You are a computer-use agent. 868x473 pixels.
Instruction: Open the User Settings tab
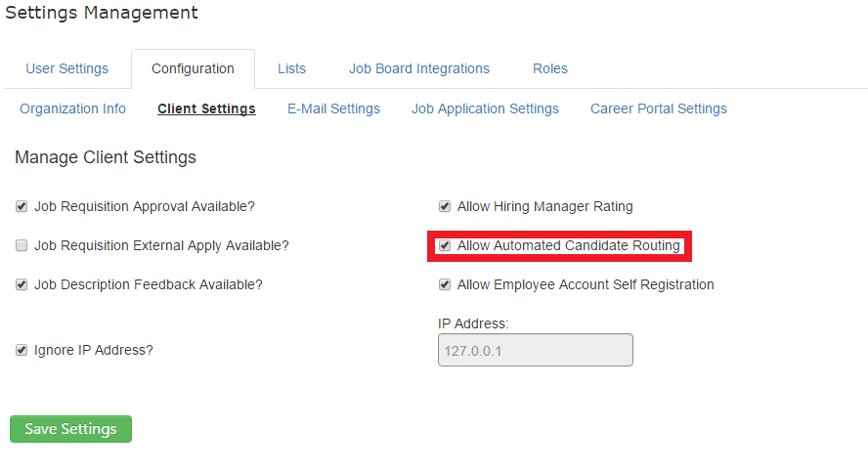pyautogui.click(x=67, y=68)
